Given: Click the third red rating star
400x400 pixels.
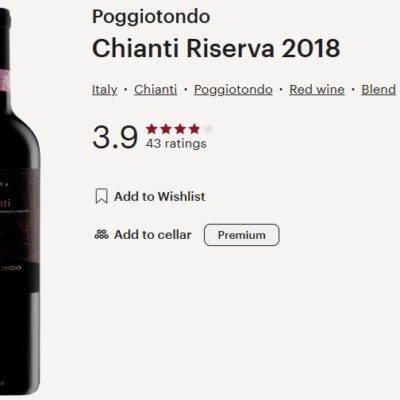Looking at the screenshot, I should pyautogui.click(x=180, y=129).
